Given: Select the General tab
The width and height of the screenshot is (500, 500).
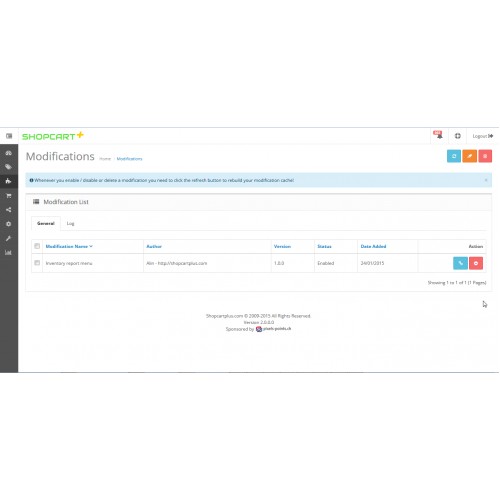Looking at the screenshot, I should (46, 223).
